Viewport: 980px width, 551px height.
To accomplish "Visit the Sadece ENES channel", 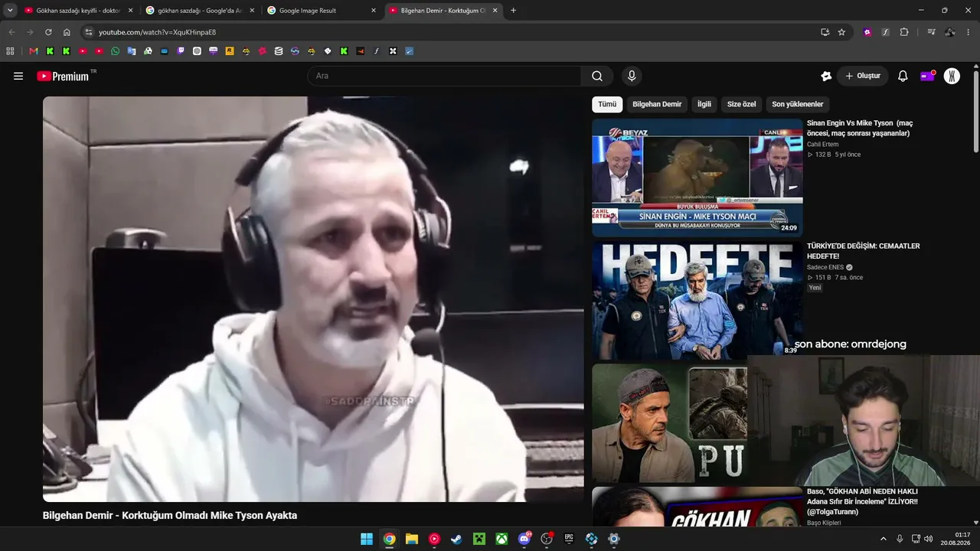I will pyautogui.click(x=825, y=267).
